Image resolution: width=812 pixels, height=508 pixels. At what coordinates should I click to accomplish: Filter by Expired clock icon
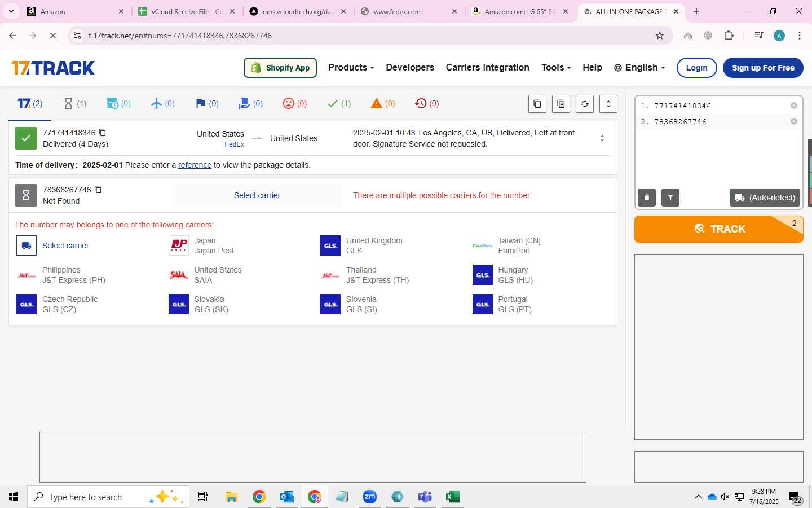[x=427, y=103]
